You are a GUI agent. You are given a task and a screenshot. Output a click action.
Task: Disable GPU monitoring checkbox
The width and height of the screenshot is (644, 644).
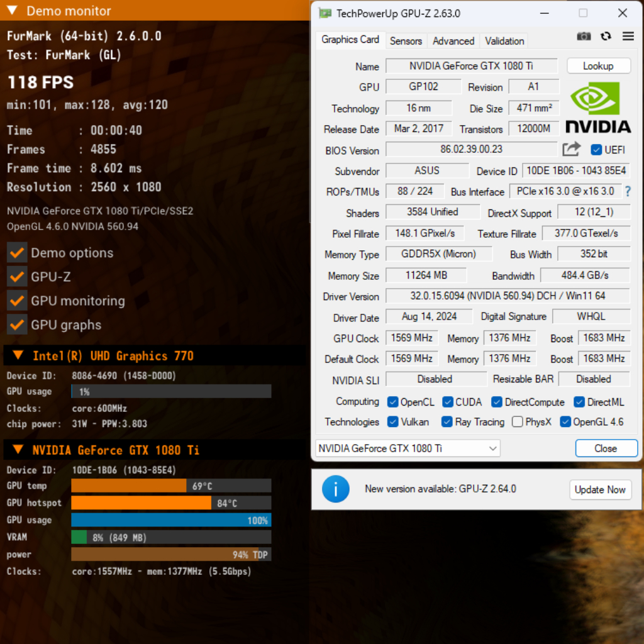[x=17, y=301]
